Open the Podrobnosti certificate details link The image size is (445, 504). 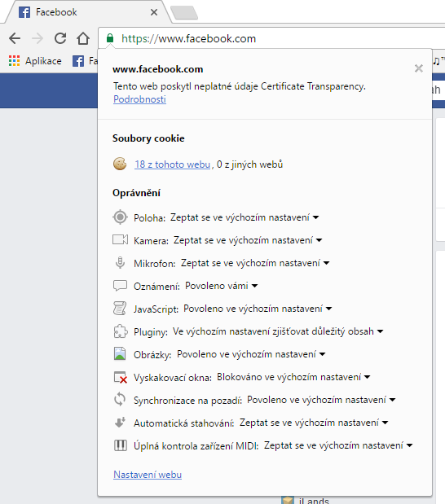(139, 99)
